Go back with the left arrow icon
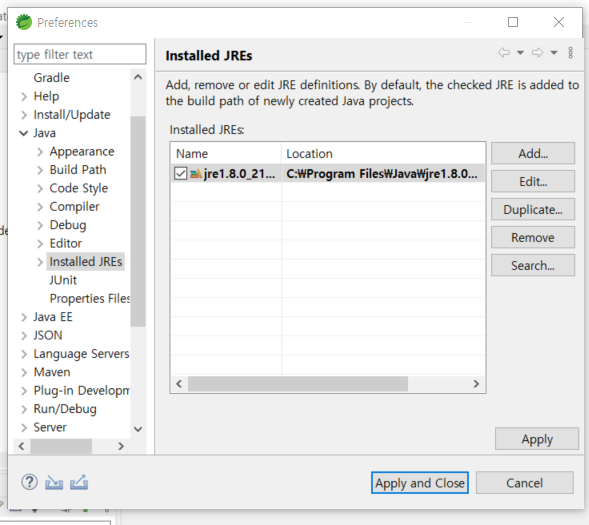The height and width of the screenshot is (525, 589). pos(504,53)
